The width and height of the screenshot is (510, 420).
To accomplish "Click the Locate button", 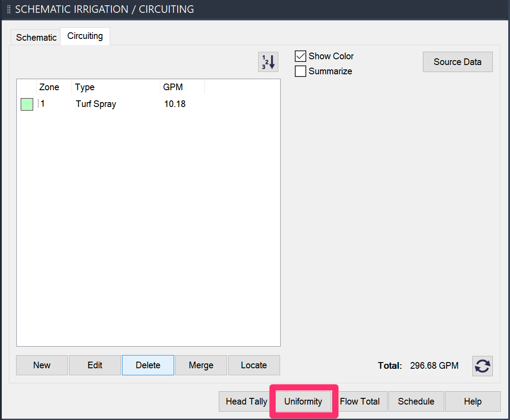I will (254, 365).
